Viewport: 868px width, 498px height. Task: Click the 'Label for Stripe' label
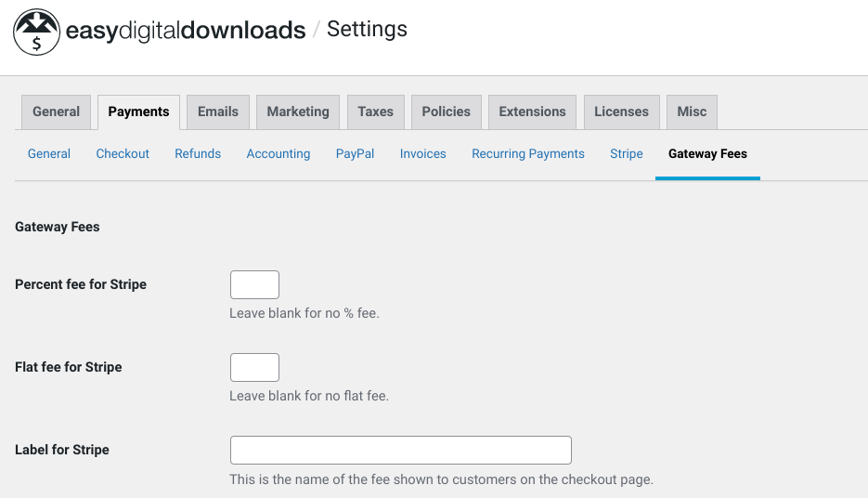(62, 450)
